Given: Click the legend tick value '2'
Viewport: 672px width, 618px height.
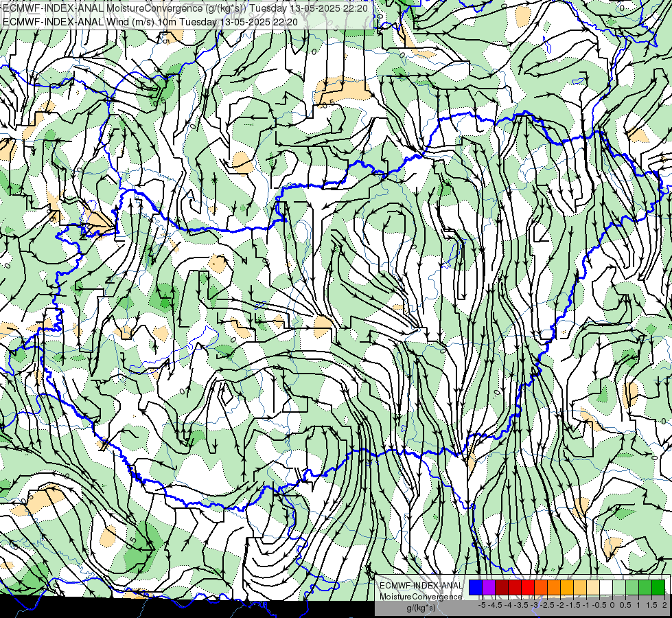Looking at the screenshot, I should 664,605.
